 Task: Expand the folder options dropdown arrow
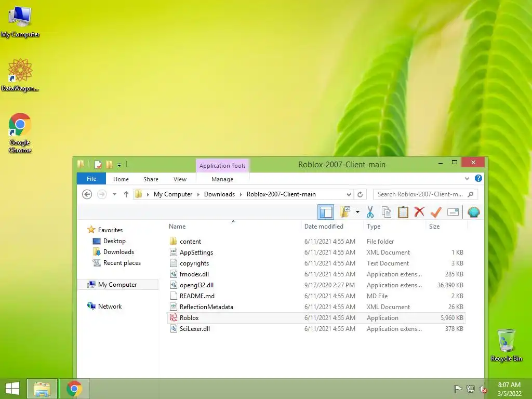[x=357, y=212]
